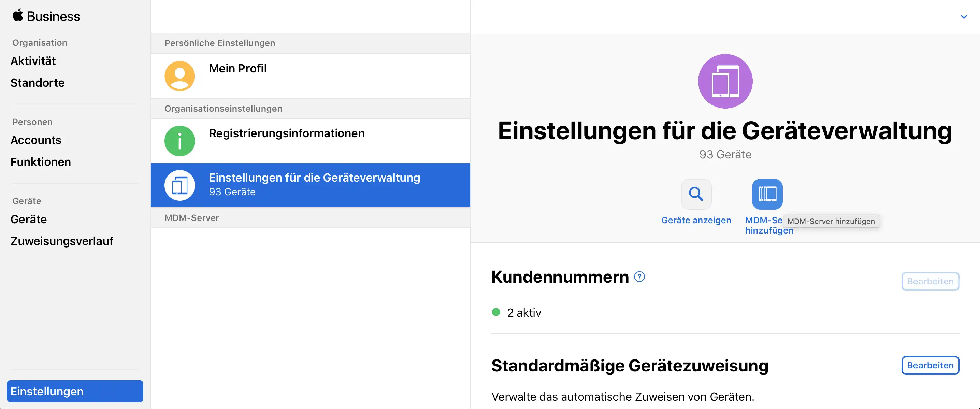Open the Kundennummern help question-mark icon
Viewport: 980px width, 409px height.
pyautogui.click(x=639, y=277)
